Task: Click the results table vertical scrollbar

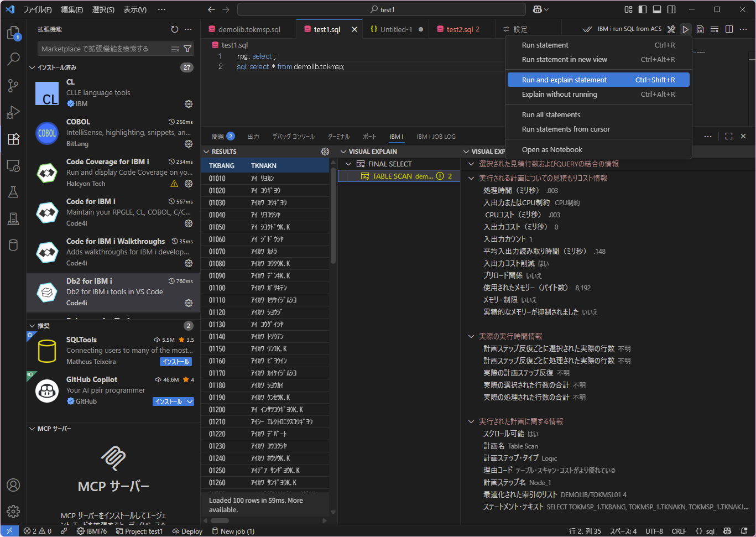Action: point(333,216)
